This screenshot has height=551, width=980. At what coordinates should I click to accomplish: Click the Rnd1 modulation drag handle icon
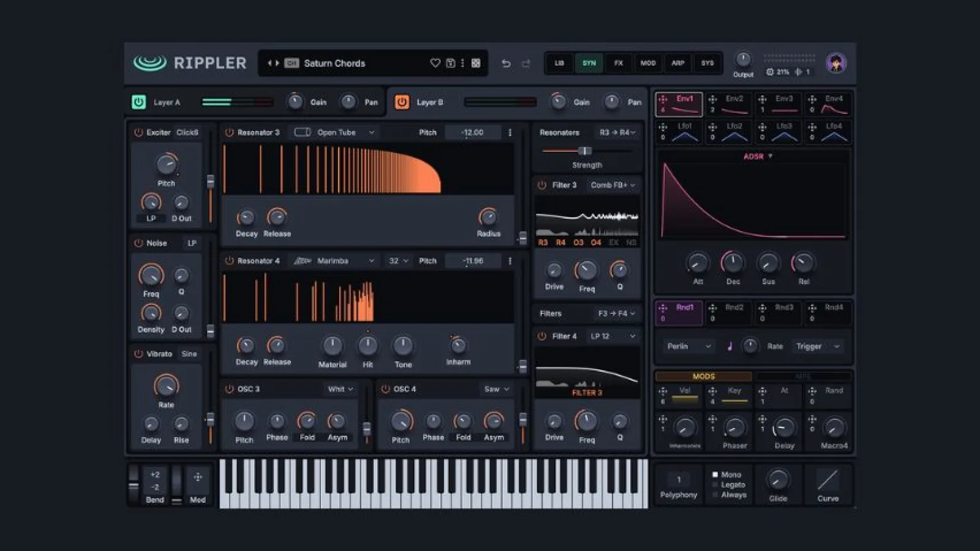click(663, 308)
